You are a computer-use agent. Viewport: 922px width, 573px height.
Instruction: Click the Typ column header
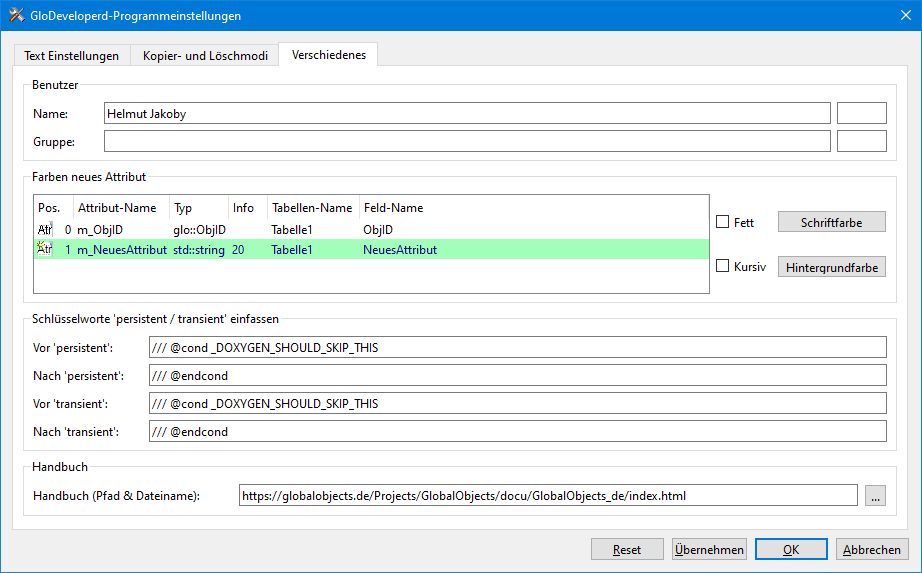[199, 208]
